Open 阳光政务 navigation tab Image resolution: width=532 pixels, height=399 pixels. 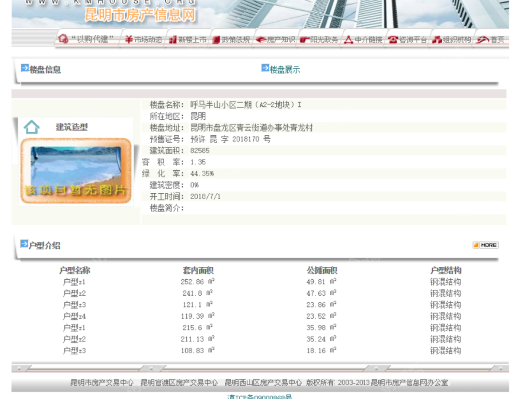coord(319,39)
